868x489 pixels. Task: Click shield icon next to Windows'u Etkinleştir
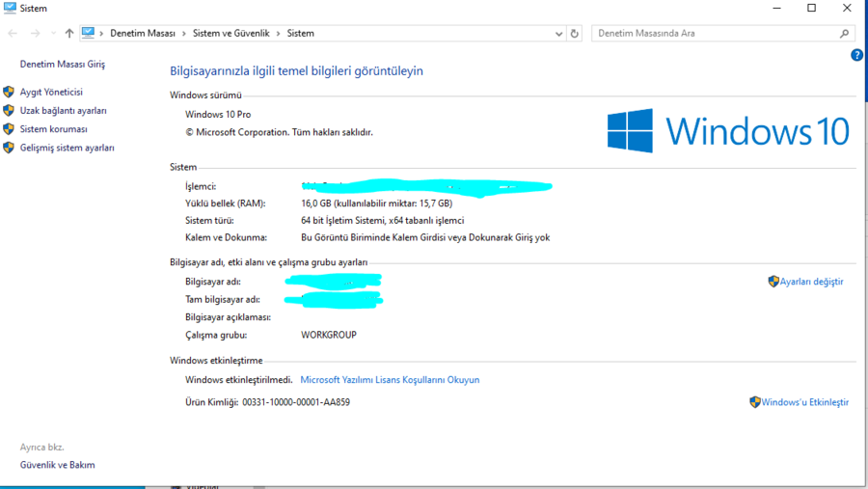point(754,402)
